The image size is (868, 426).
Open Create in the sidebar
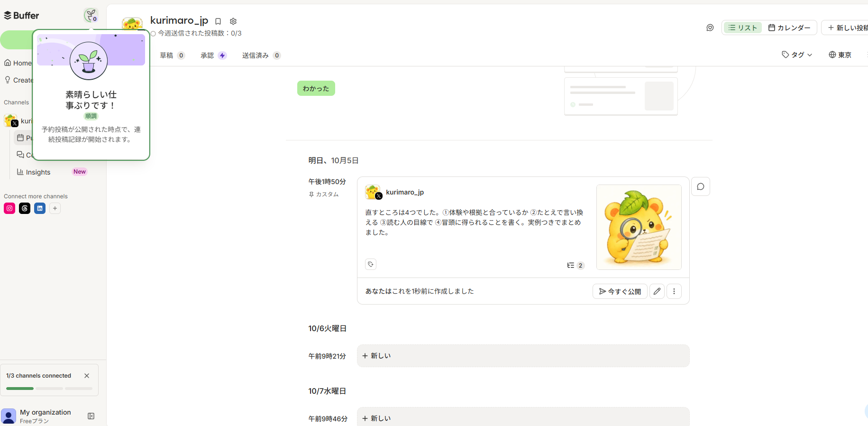(19, 80)
